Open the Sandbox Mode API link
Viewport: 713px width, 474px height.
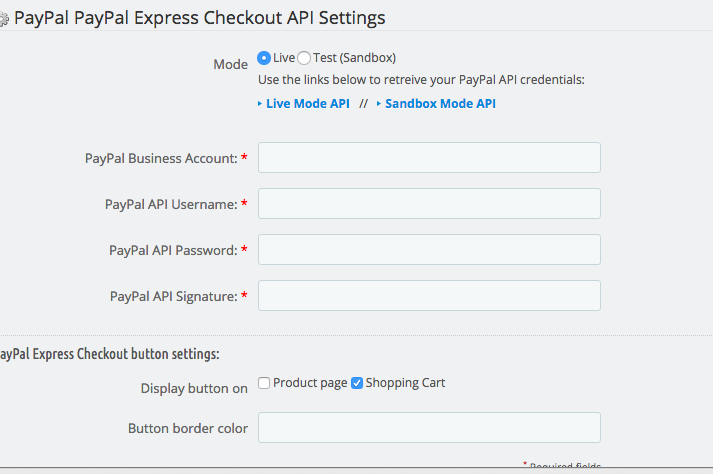point(440,104)
